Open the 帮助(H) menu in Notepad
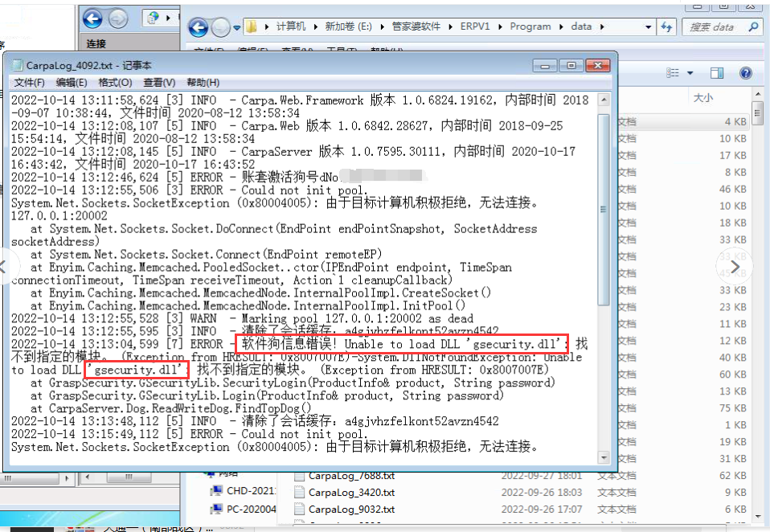Viewport: 770px width, 532px height. [203, 83]
